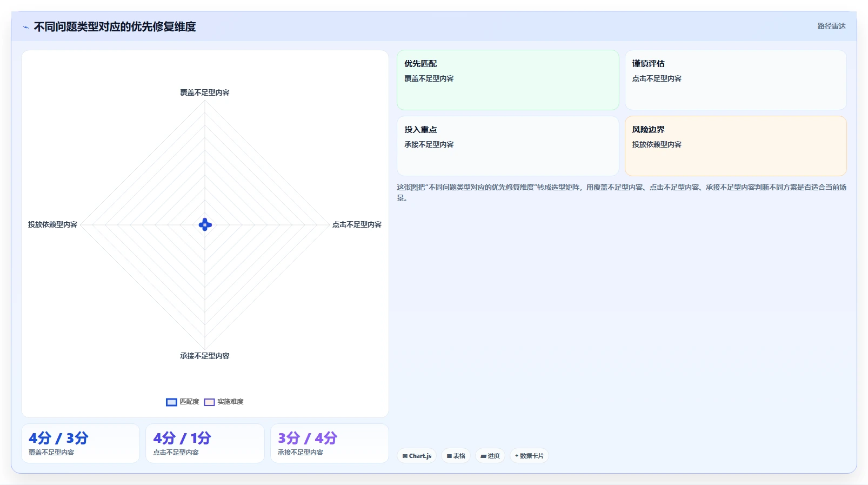Click 覆盖不足型内容 under 优先匹配
868x485 pixels.
click(429, 78)
